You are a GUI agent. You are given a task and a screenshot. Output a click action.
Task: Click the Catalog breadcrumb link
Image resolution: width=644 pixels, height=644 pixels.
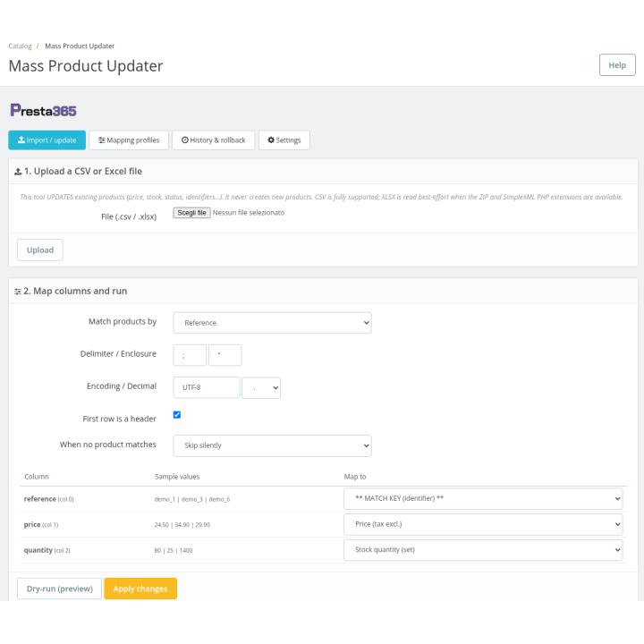[x=20, y=46]
